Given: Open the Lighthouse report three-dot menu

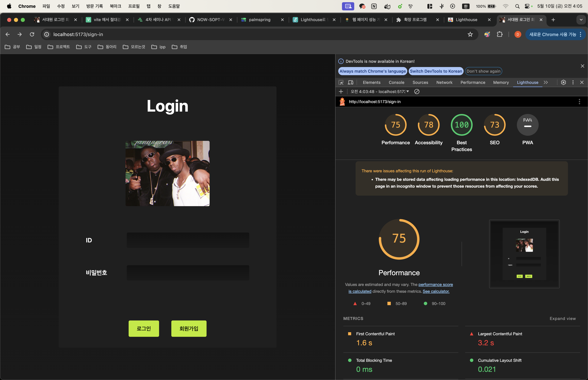Looking at the screenshot, I should (x=579, y=102).
